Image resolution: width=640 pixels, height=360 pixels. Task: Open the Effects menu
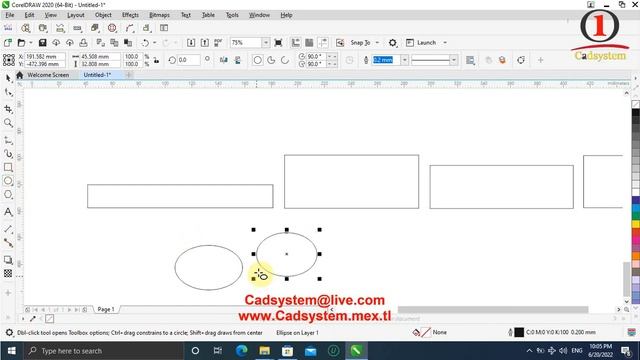[130, 15]
